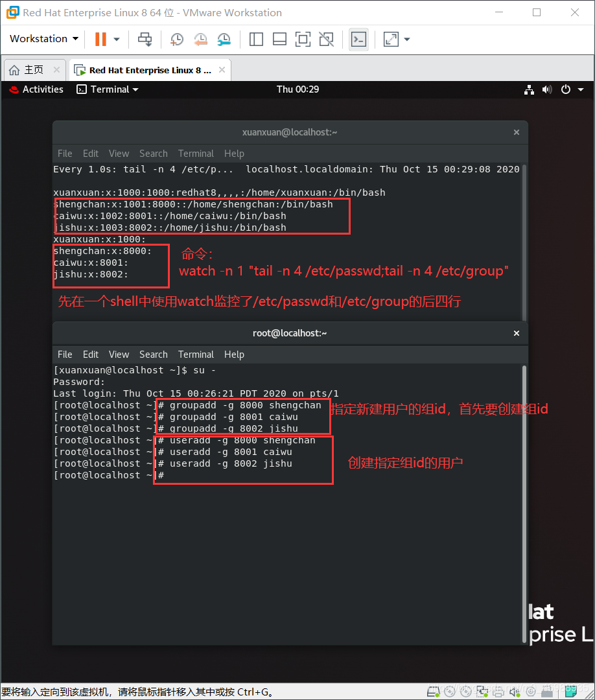Click the line 'groupadd -g 8000 shengchan'

(x=187, y=405)
